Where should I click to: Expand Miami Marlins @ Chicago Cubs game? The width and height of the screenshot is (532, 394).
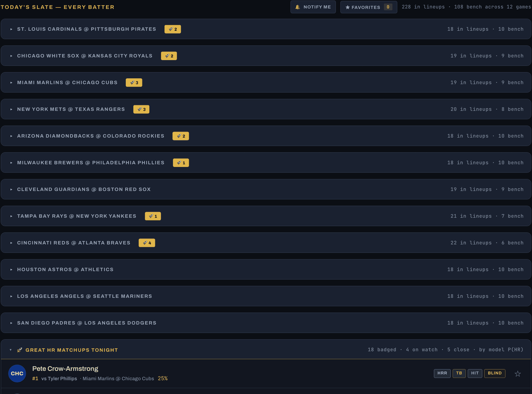[x=266, y=82]
